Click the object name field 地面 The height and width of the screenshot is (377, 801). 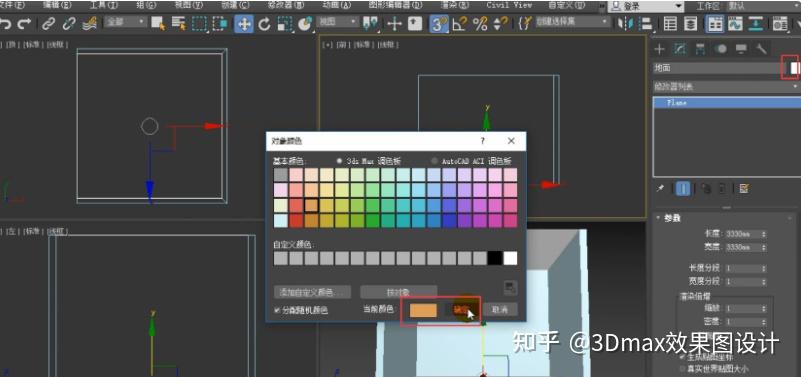pos(718,68)
